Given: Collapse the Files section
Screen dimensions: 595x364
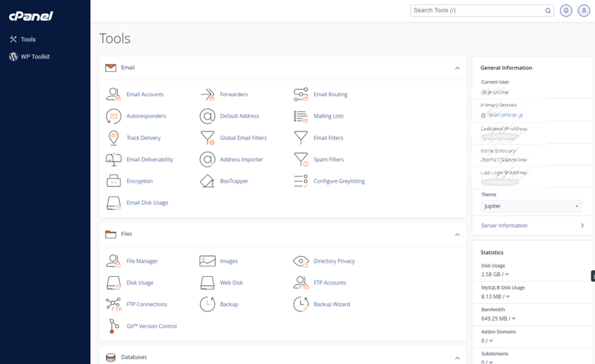Looking at the screenshot, I should click(457, 235).
